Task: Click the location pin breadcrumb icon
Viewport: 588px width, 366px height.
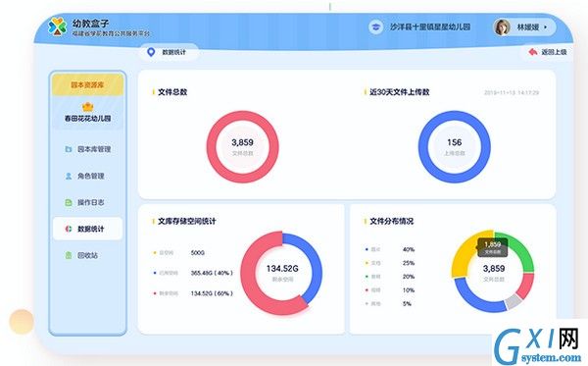Action: [151, 52]
